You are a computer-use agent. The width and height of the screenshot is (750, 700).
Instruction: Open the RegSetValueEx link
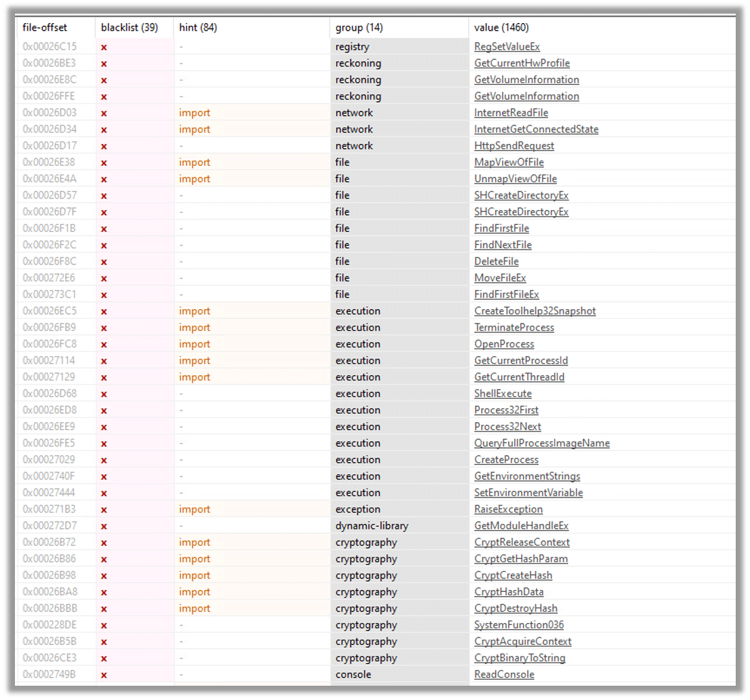pos(507,47)
